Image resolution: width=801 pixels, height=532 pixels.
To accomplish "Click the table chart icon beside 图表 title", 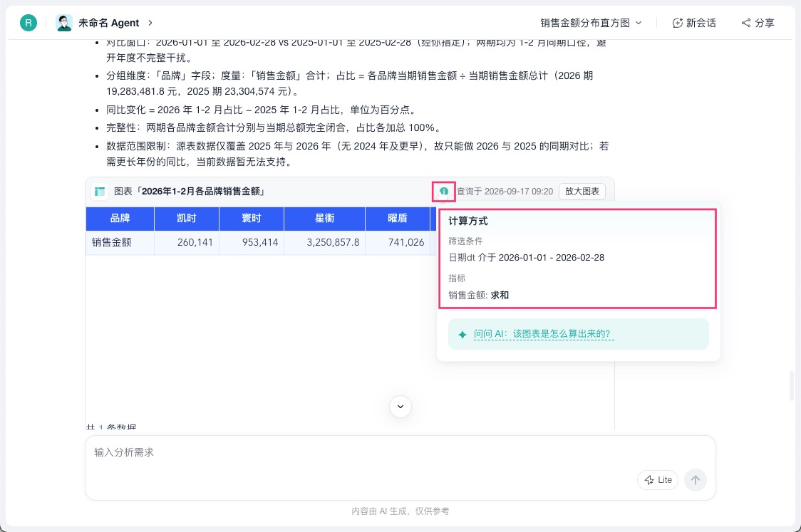I will point(100,192).
